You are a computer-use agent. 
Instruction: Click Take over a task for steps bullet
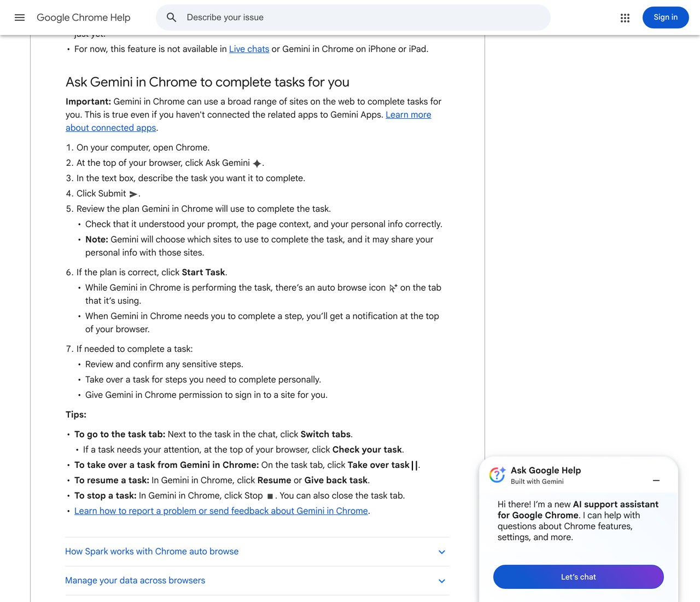coord(203,380)
